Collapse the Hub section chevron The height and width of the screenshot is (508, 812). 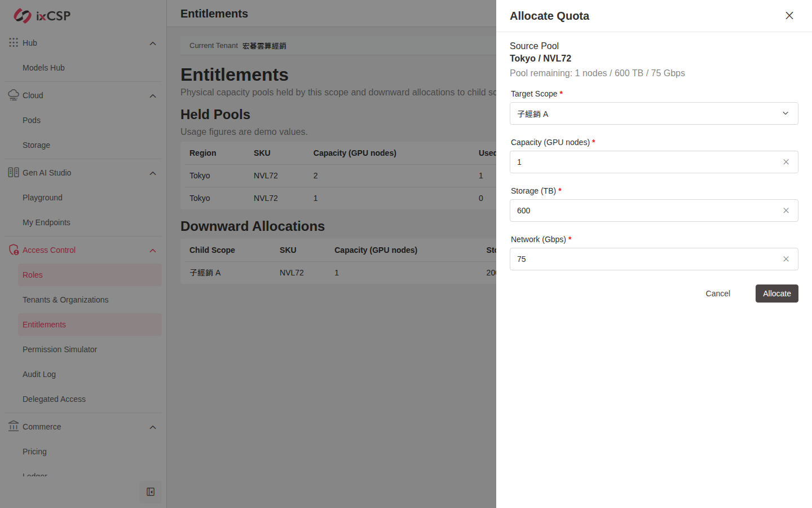click(153, 43)
